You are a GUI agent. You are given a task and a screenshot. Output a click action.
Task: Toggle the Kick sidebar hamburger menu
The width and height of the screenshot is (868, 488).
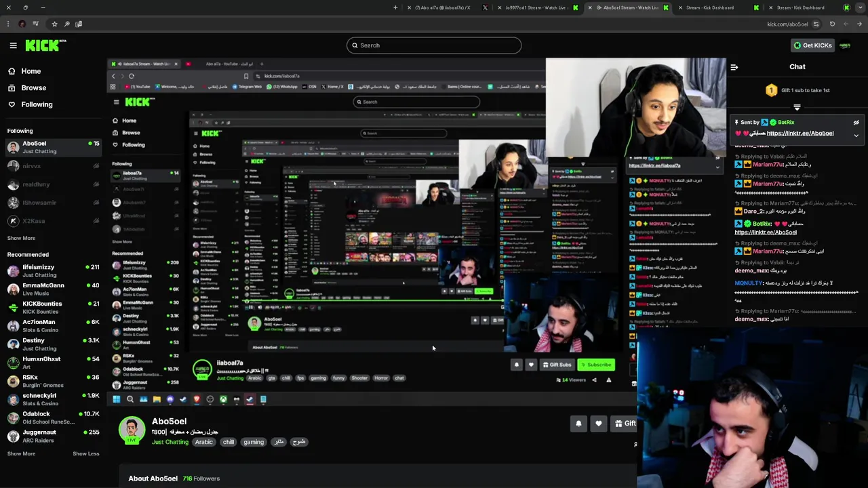pyautogui.click(x=13, y=45)
